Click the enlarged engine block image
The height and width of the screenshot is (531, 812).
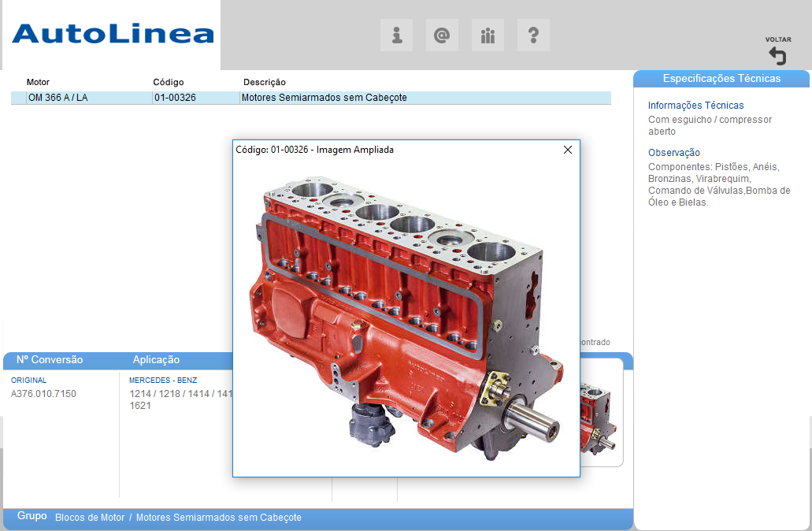point(406,315)
